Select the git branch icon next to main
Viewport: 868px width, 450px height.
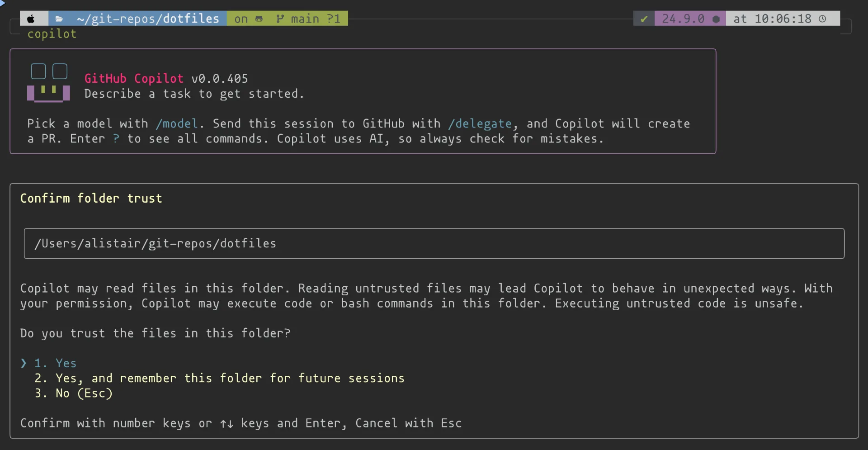coord(280,19)
